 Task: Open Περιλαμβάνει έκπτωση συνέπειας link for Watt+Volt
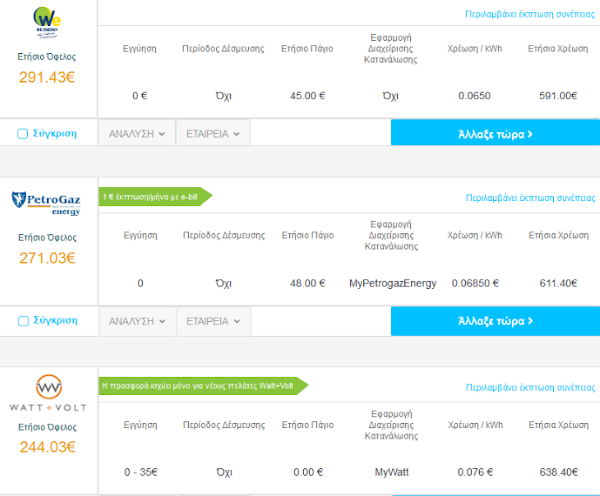530,387
